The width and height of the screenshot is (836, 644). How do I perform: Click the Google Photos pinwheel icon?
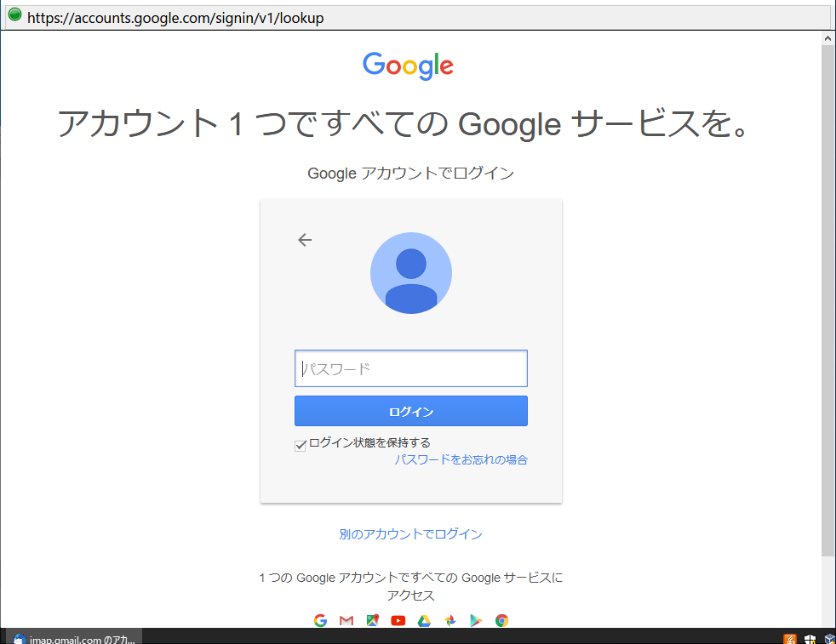pyautogui.click(x=450, y=620)
